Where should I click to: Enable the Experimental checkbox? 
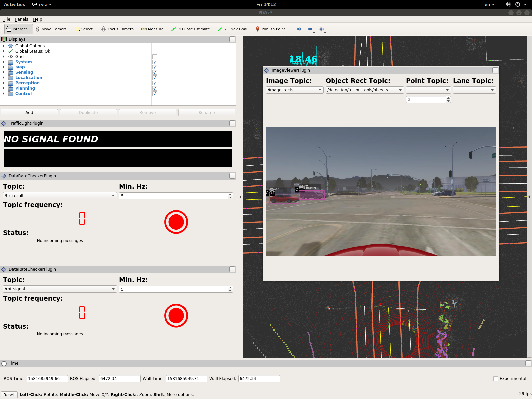[x=496, y=379]
